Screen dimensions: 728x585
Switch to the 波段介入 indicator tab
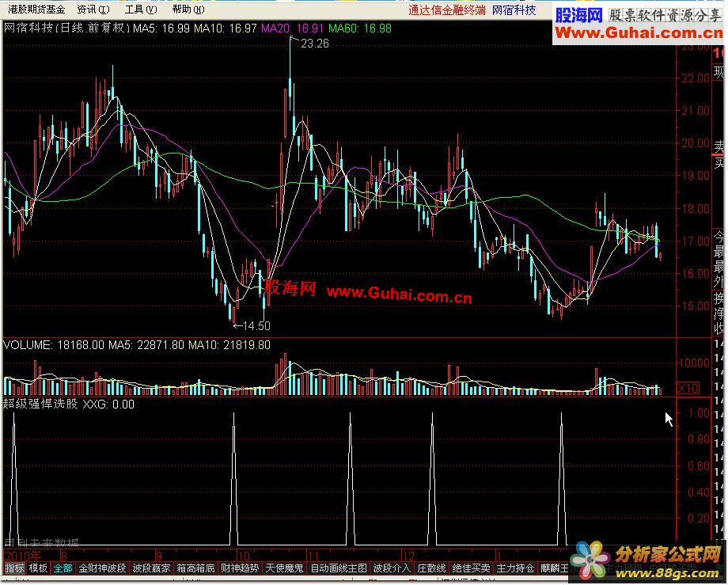click(392, 568)
